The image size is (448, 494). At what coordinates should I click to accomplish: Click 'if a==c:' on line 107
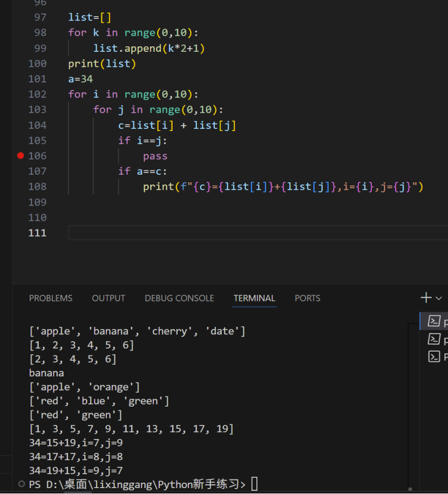point(142,171)
